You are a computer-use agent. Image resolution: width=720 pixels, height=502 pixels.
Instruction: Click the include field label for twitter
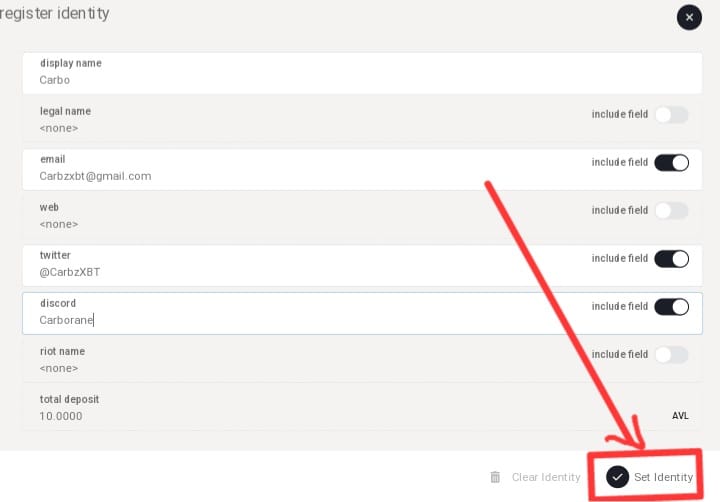coord(619,258)
